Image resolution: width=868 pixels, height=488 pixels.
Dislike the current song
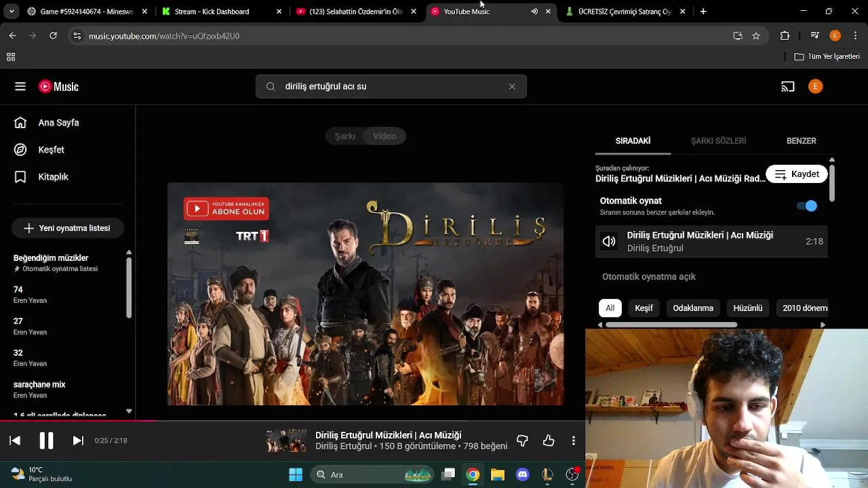coord(522,441)
